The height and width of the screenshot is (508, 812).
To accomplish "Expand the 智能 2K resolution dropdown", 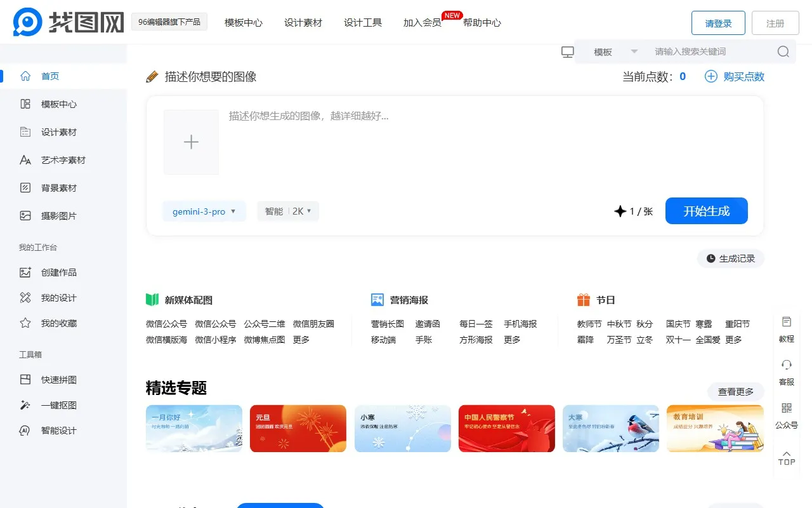I will pos(288,211).
